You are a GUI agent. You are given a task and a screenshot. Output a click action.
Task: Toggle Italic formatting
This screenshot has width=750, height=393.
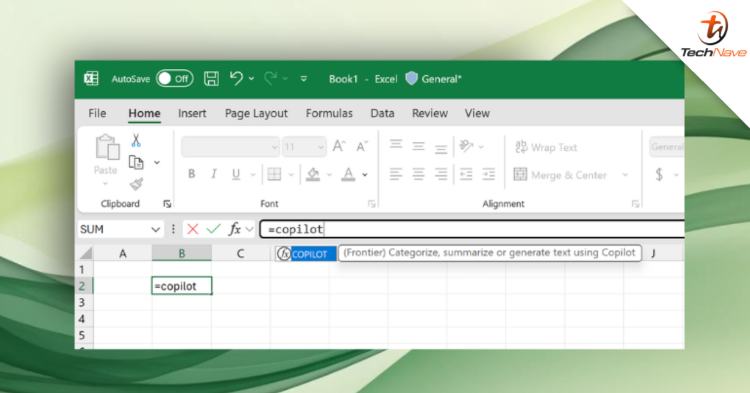pos(214,174)
